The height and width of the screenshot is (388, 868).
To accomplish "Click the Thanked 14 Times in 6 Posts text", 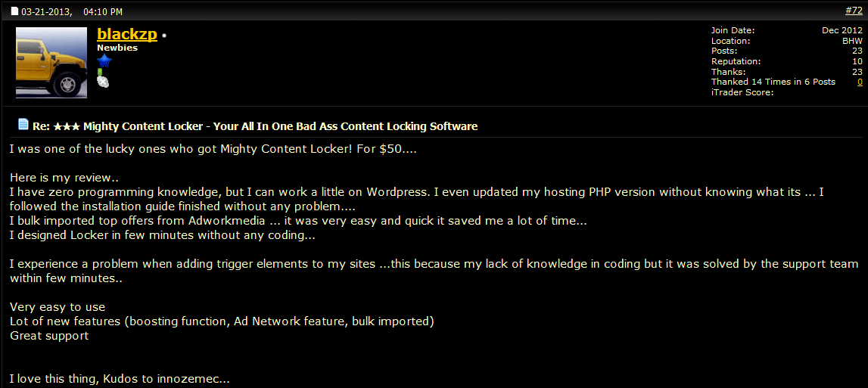I will point(773,82).
